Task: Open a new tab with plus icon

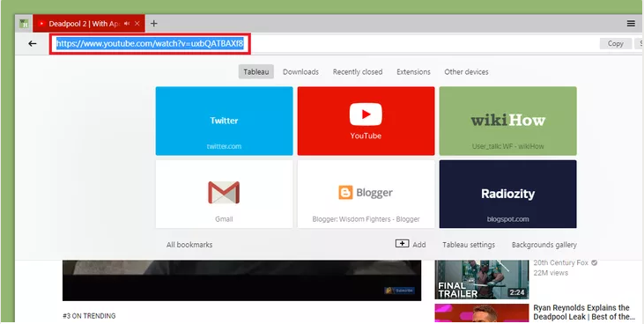Action: click(x=153, y=24)
